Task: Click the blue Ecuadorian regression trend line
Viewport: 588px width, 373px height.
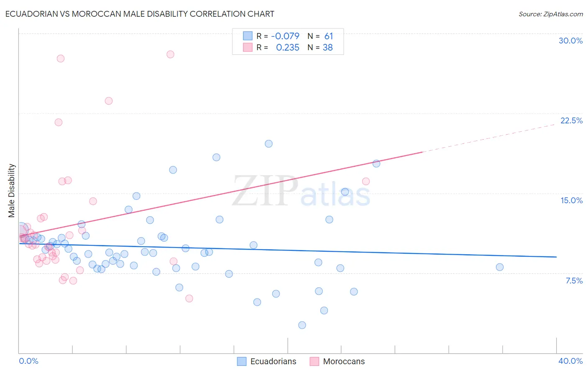Action: coord(288,250)
